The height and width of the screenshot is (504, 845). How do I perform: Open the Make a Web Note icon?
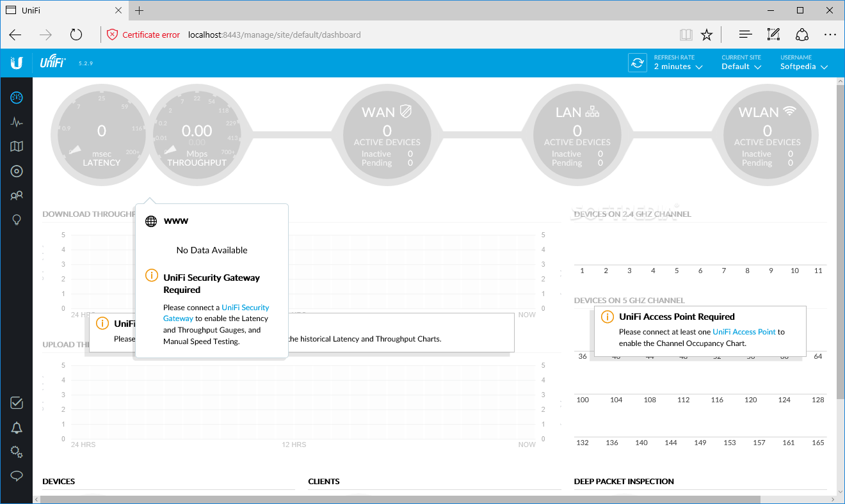773,35
